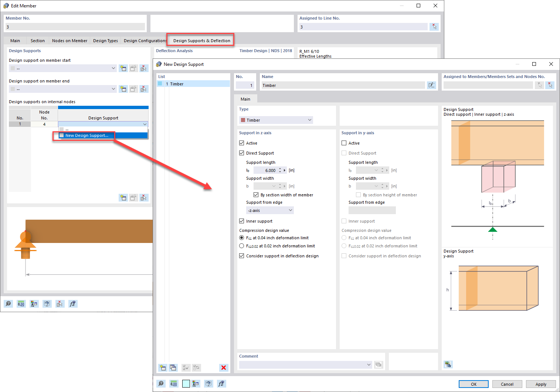The height and width of the screenshot is (392, 560).
Task: Create new item in the List panel
Action: coord(163,368)
